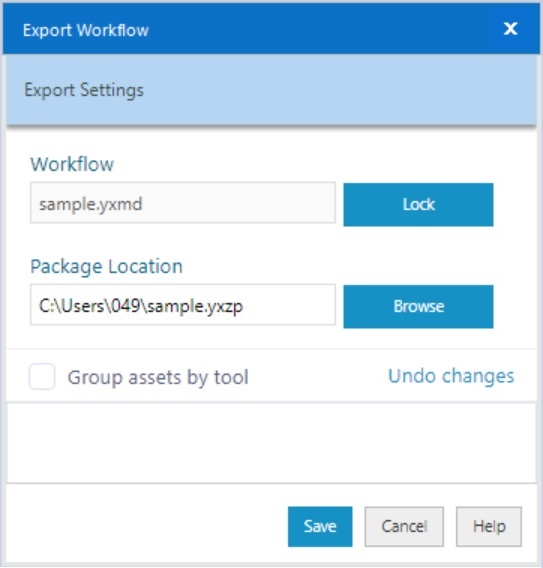Select the Export Settings header banner
This screenshot has width=543, height=568.
(x=271, y=90)
